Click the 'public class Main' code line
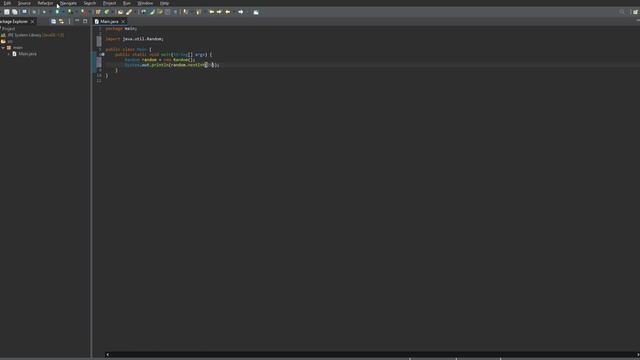Image resolution: width=640 pixels, height=360 pixels. tap(129, 49)
